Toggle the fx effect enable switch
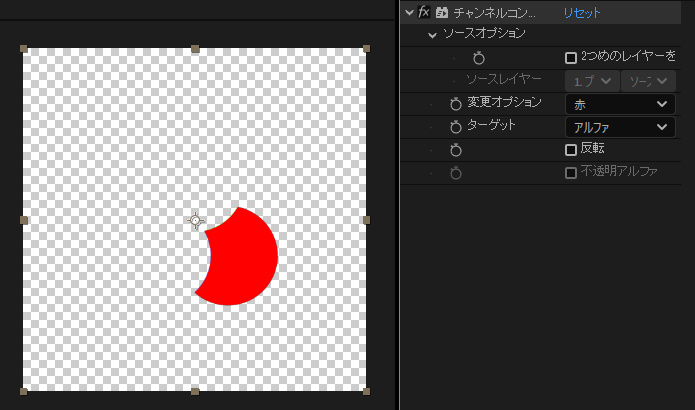Viewport: 695px width, 410px height. pos(424,13)
